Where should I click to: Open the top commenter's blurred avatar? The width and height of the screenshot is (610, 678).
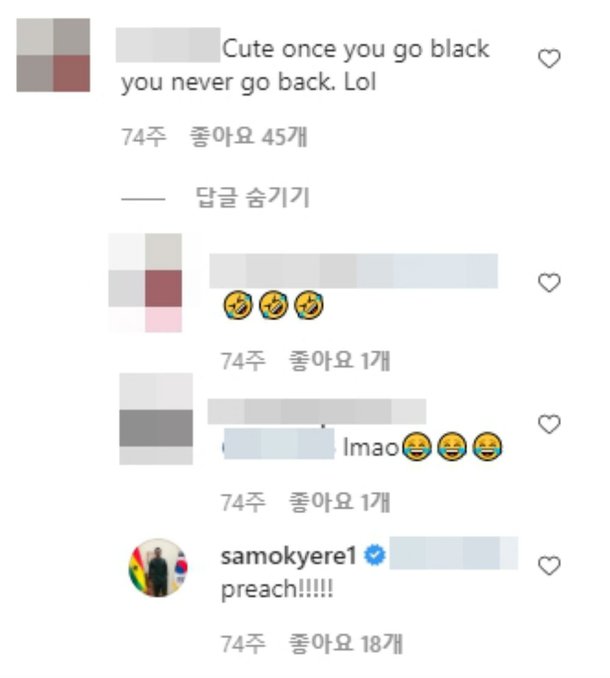53,55
